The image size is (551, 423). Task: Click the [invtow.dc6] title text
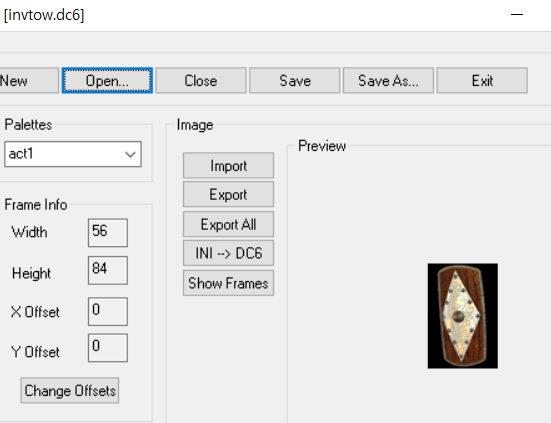[x=44, y=15]
